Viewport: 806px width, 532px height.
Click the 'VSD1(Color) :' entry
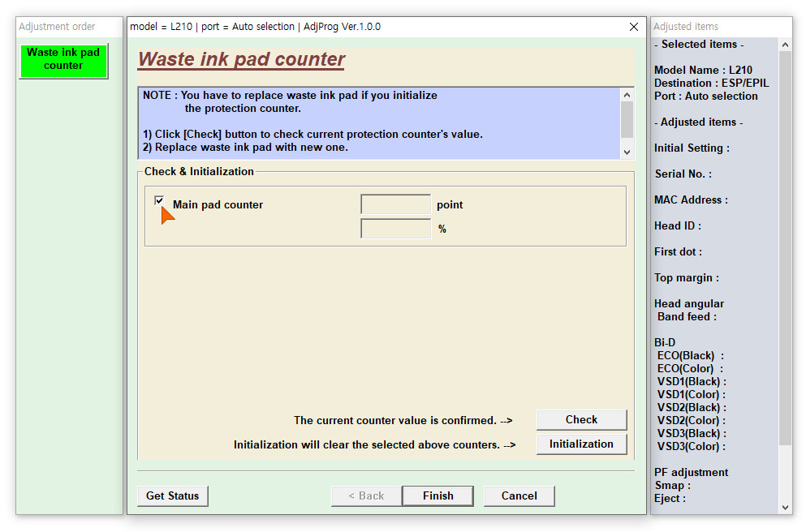point(692,394)
